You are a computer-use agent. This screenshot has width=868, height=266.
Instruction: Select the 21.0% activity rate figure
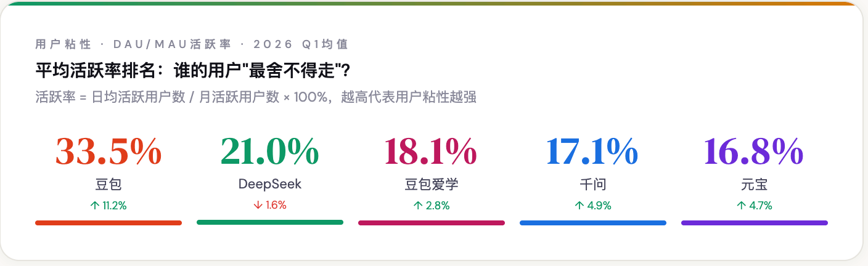click(270, 151)
